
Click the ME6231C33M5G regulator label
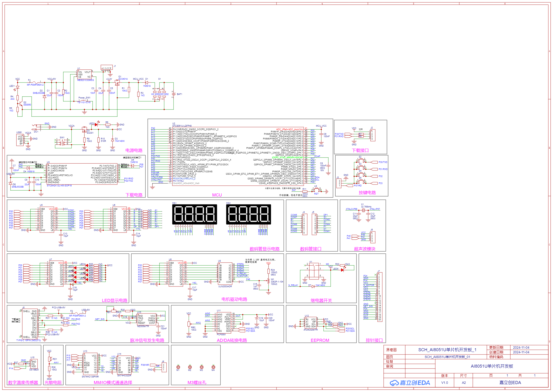[x=85, y=80]
